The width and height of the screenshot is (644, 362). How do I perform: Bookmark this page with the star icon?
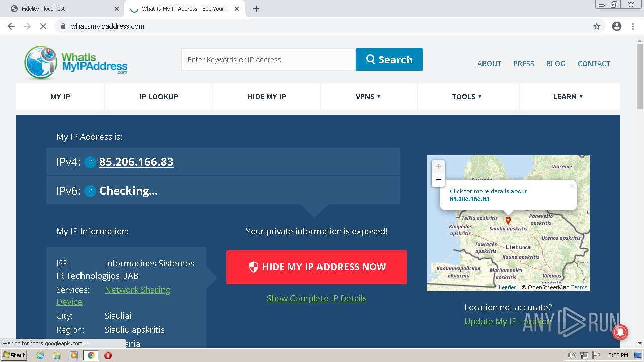[597, 26]
